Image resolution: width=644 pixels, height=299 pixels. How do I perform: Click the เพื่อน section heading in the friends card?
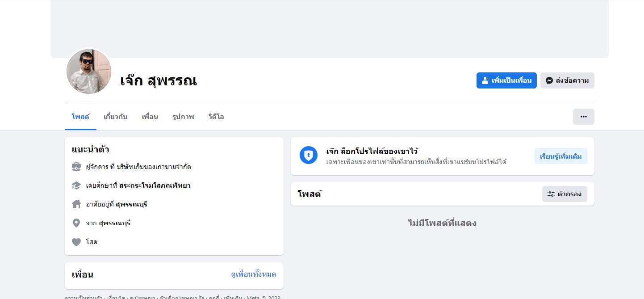pos(83,274)
